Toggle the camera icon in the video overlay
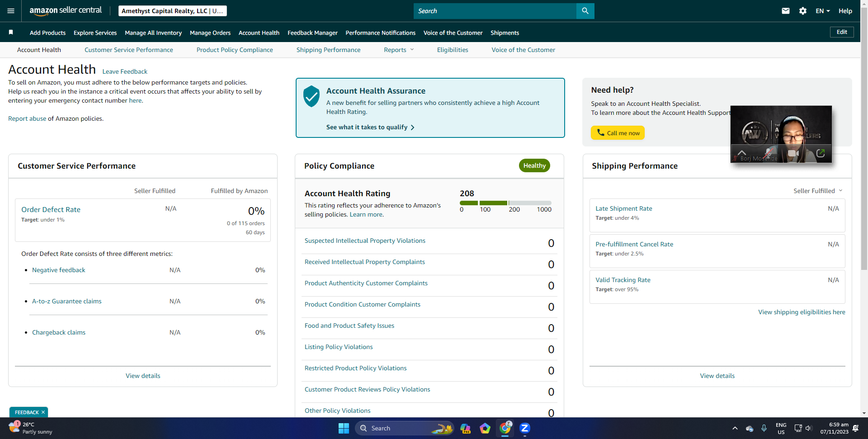This screenshot has height=439, width=868. (x=793, y=153)
